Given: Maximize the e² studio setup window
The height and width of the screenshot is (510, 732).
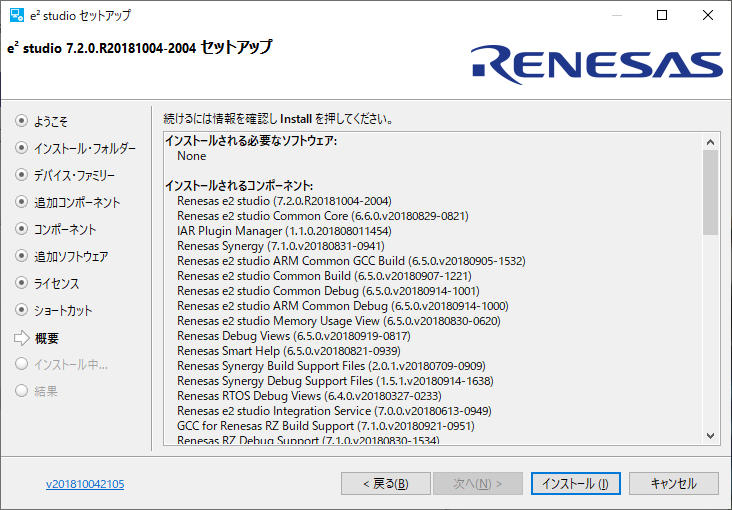Looking at the screenshot, I should coord(662,15).
